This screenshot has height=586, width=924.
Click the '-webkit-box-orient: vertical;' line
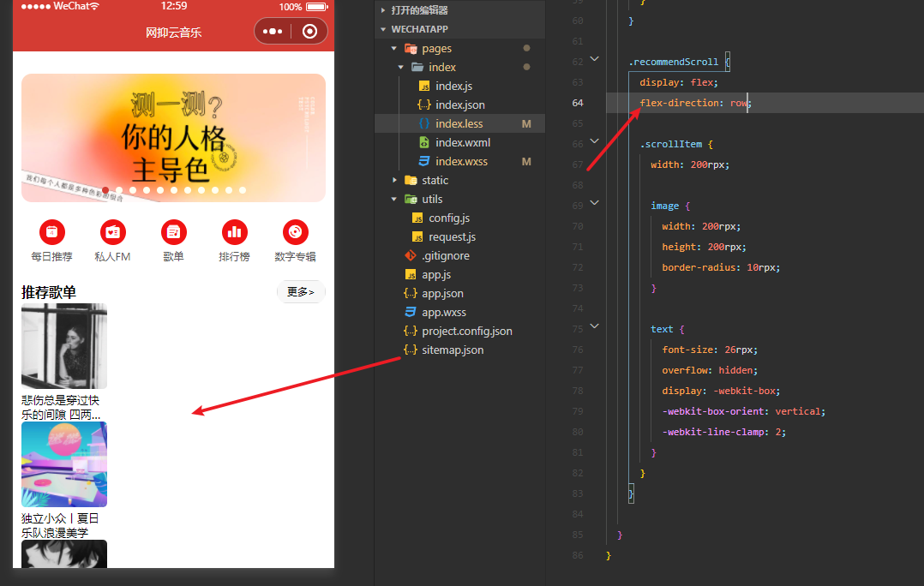click(744, 412)
